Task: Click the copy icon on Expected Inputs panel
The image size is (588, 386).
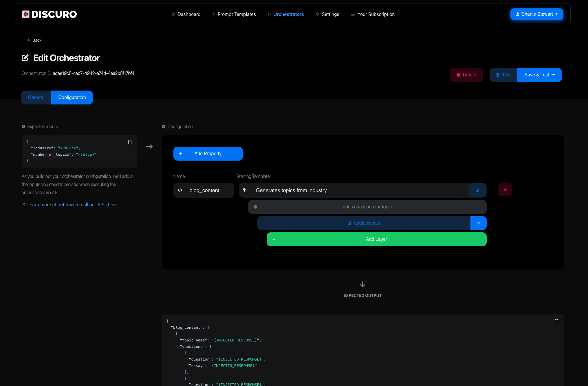Action: [x=130, y=142]
